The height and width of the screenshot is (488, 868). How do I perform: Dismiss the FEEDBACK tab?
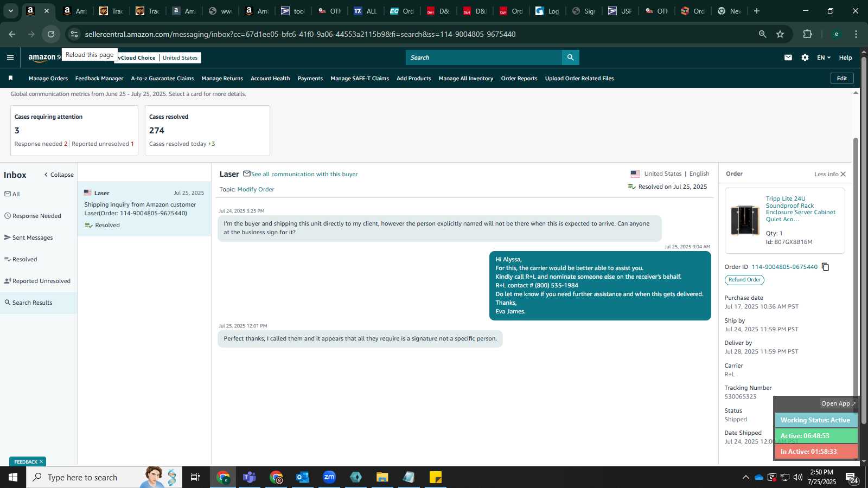click(41, 461)
